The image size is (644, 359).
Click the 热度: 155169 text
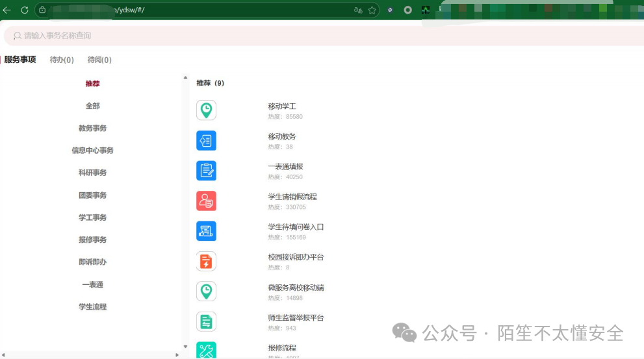pos(287,237)
